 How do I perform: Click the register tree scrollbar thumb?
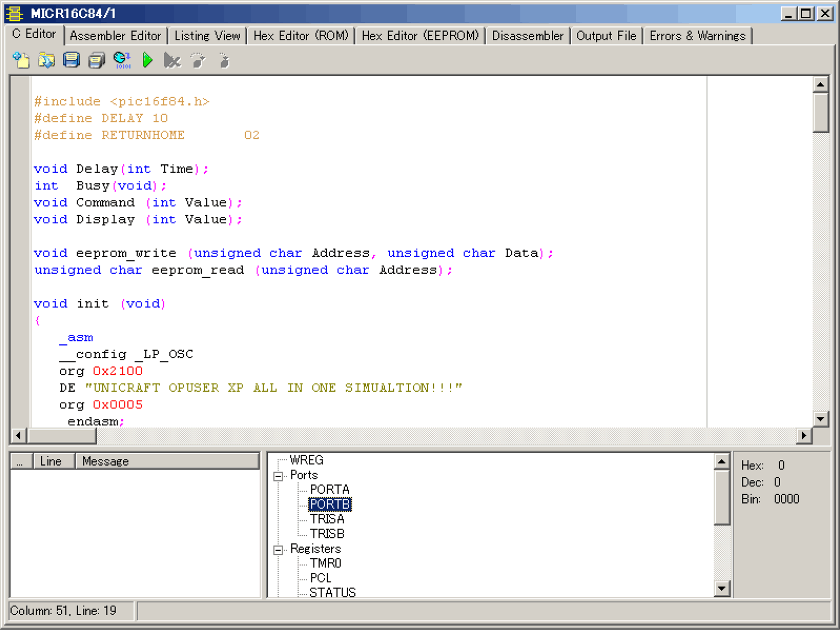(722, 497)
